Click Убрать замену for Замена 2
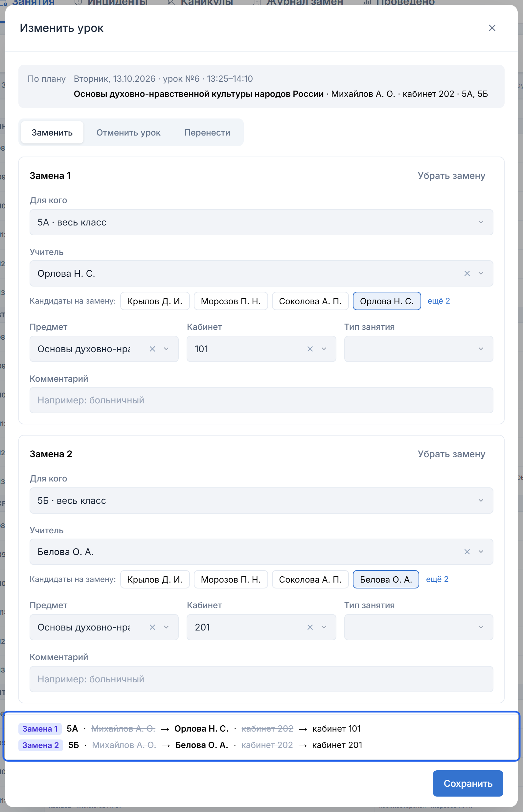 coord(451,454)
